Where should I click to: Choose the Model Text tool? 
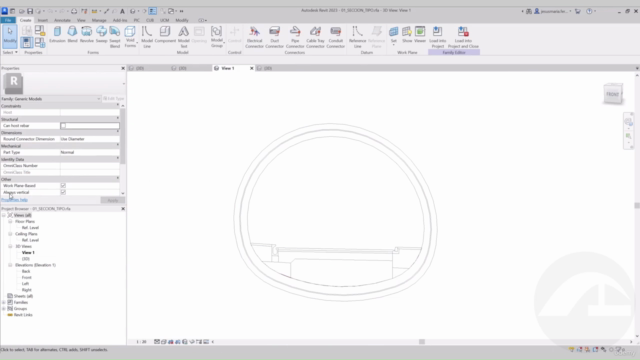tap(184, 37)
